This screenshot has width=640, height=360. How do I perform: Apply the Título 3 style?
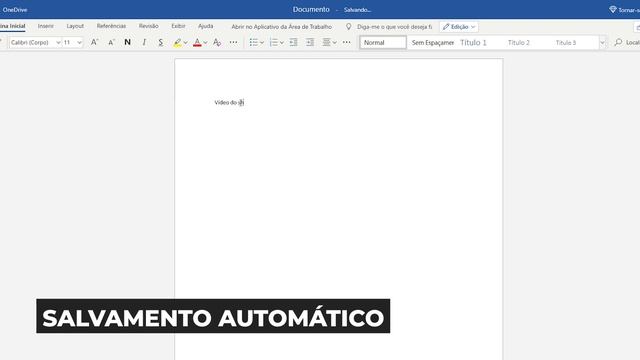pyautogui.click(x=566, y=42)
